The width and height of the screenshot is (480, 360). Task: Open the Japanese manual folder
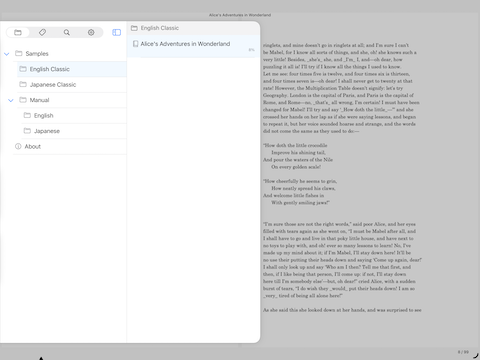click(74, 131)
